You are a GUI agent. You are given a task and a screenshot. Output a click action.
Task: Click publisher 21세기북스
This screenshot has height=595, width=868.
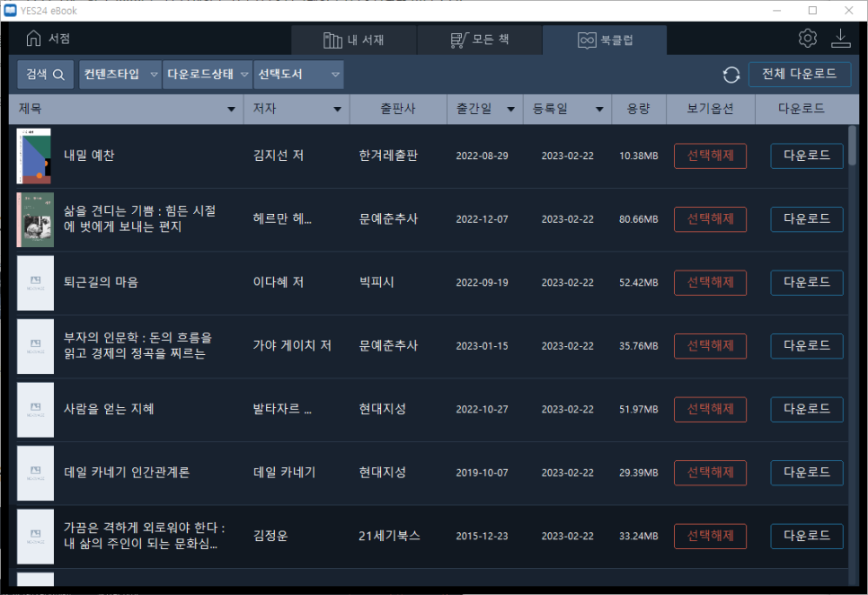389,536
